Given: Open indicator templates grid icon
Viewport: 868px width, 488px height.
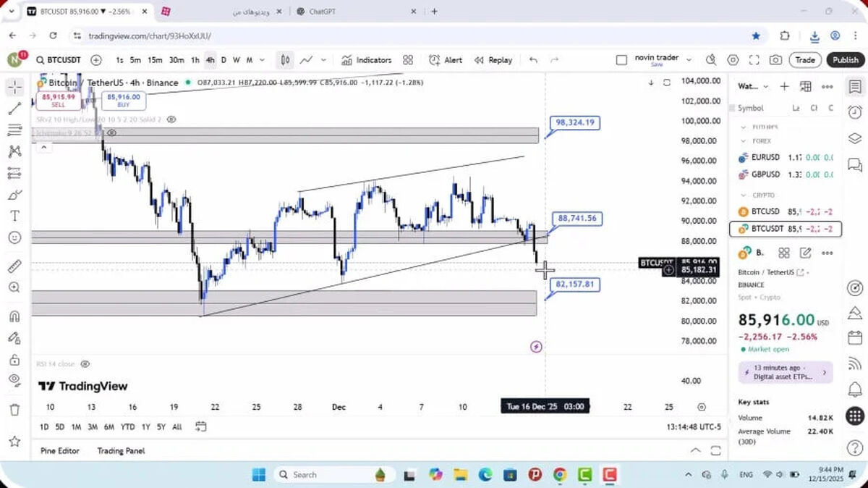Looking at the screenshot, I should 408,60.
